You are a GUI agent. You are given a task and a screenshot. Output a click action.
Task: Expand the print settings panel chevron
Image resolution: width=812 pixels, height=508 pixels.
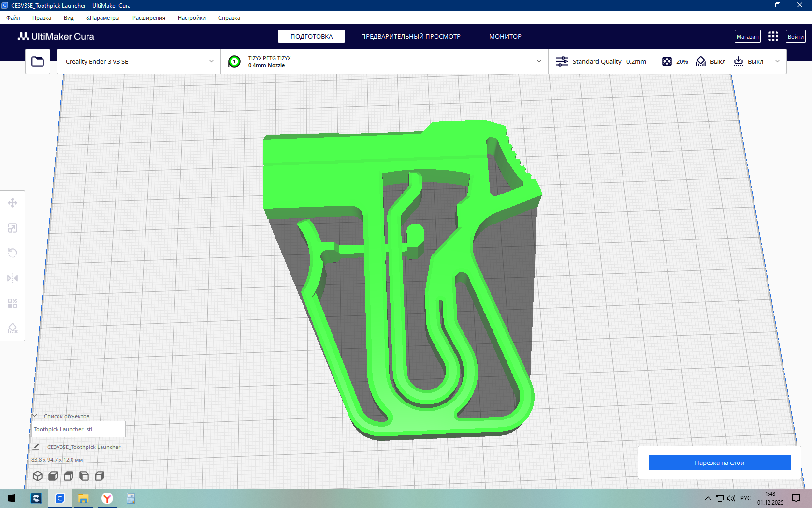click(x=777, y=61)
